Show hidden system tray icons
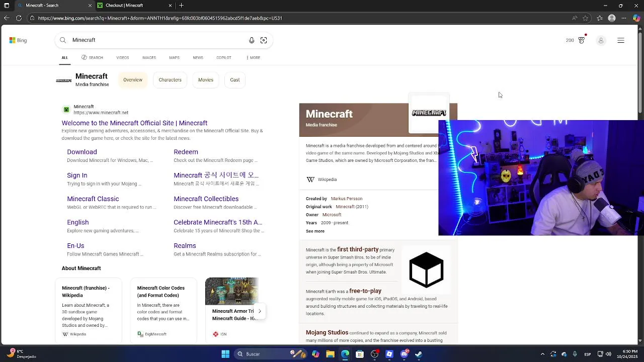 pos(542,354)
